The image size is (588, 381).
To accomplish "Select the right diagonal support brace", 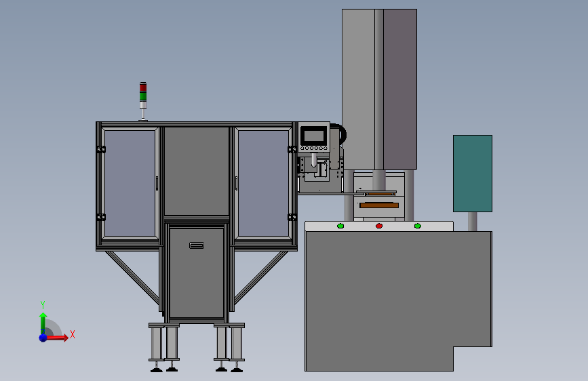I will click(x=261, y=277).
